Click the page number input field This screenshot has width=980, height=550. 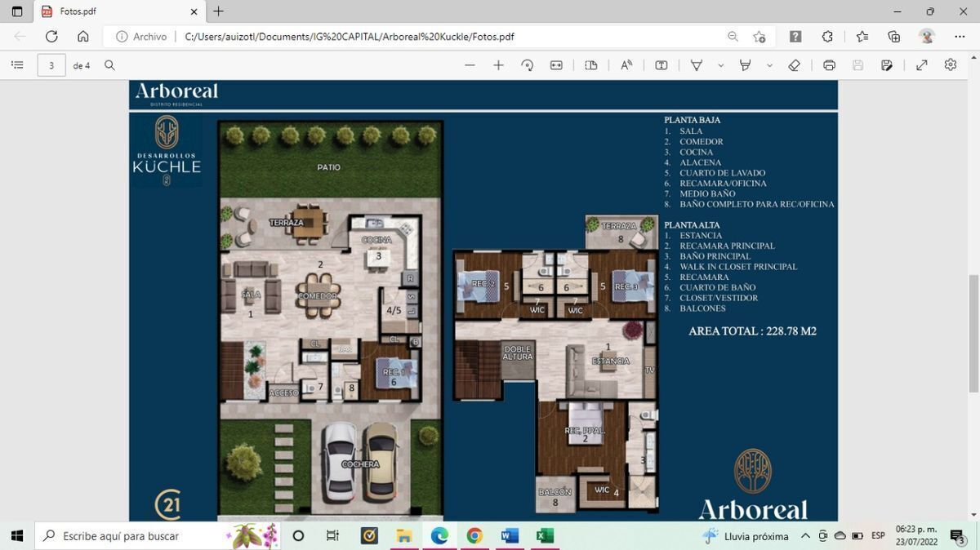coord(51,65)
